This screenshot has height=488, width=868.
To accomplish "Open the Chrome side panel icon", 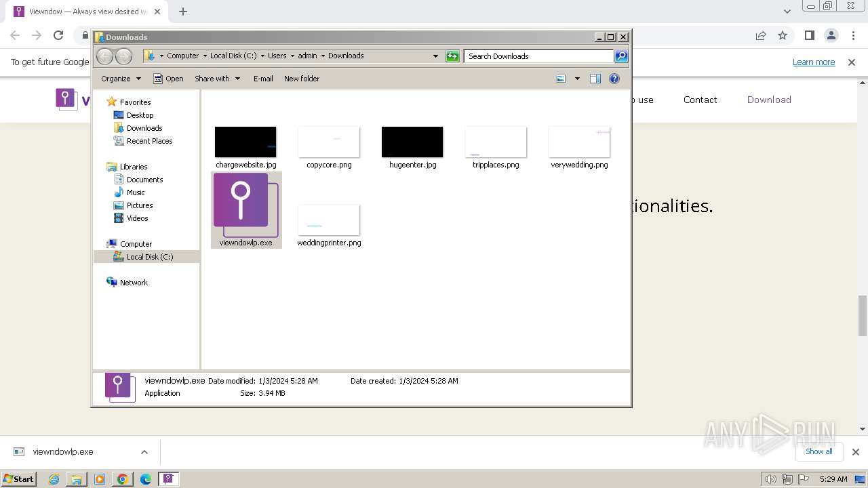I will pyautogui.click(x=809, y=35).
